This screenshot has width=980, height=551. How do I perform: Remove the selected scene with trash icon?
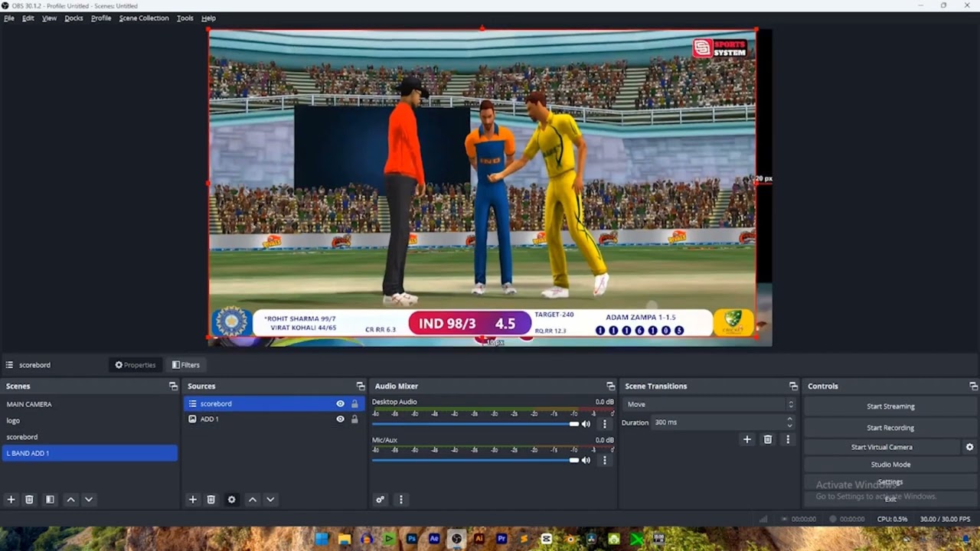tap(29, 500)
